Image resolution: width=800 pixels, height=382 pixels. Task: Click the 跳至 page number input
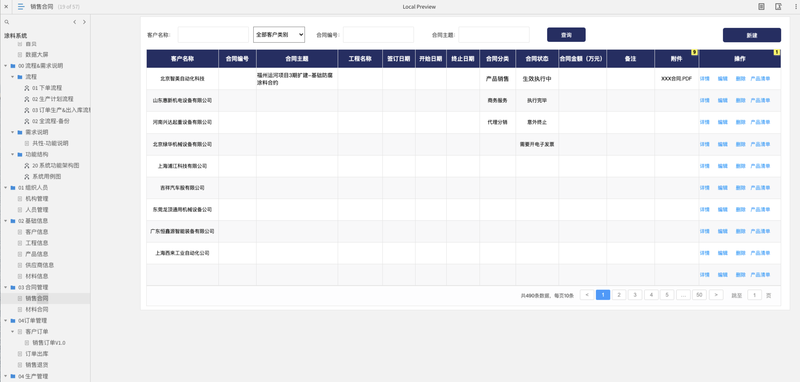pyautogui.click(x=754, y=295)
